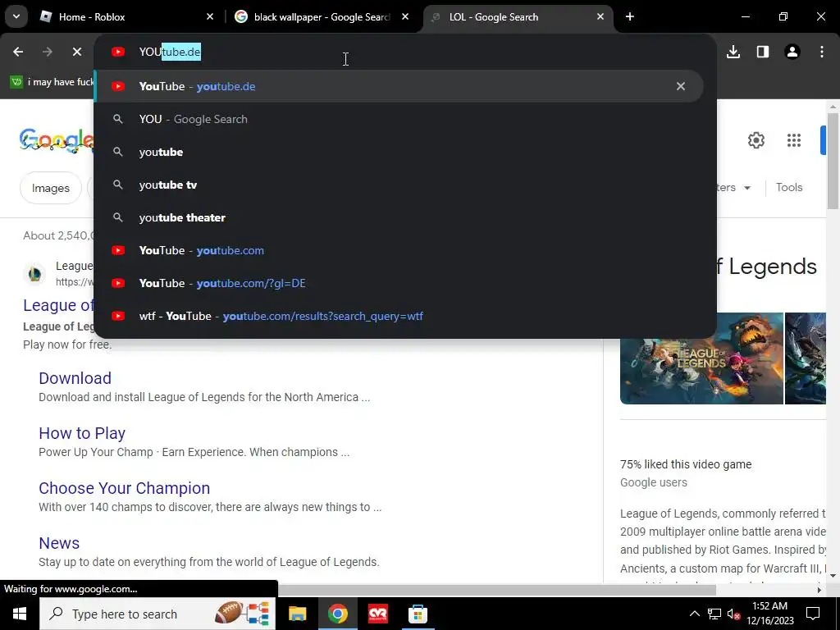Click the Google holiday logo

57,140
